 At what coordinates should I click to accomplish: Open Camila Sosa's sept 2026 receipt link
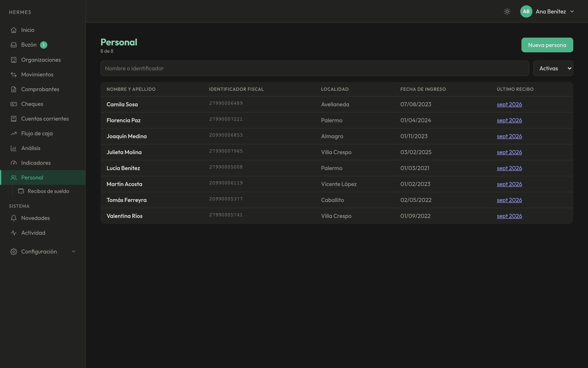[x=509, y=104]
